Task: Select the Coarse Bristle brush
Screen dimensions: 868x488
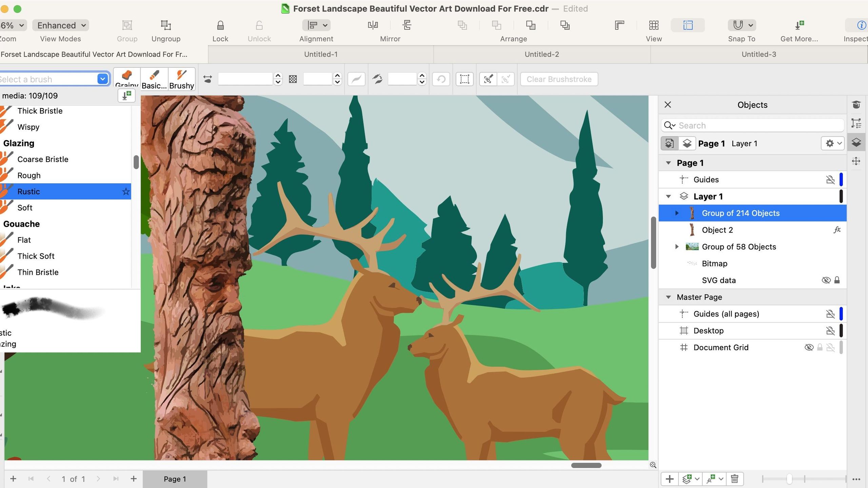Action: [x=43, y=159]
